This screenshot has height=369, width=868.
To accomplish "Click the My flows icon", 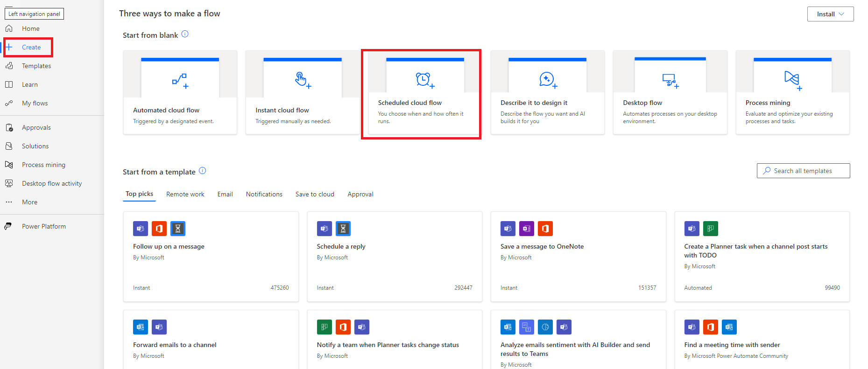I will pos(9,103).
